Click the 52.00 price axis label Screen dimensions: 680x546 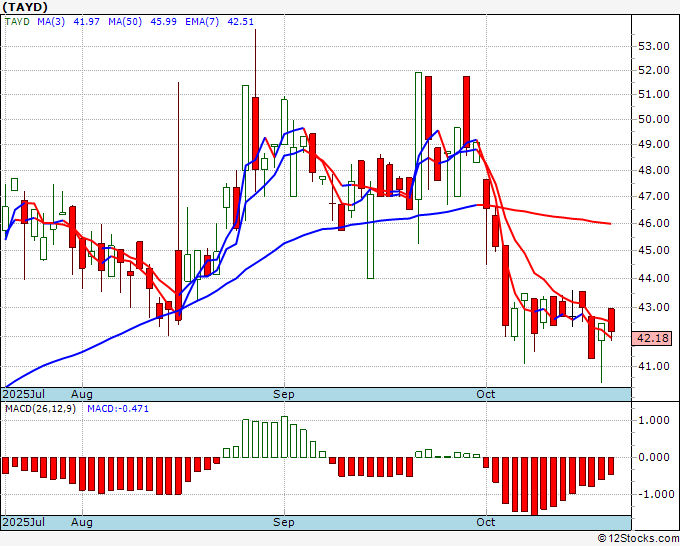coord(654,70)
